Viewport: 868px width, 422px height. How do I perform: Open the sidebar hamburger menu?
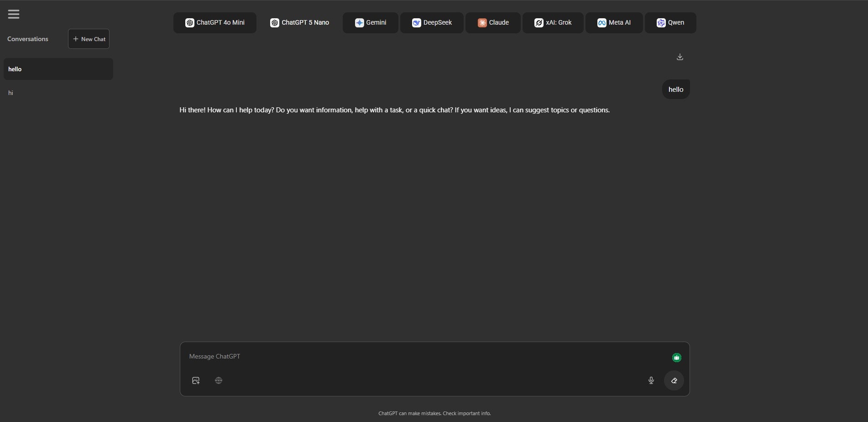tap(14, 14)
